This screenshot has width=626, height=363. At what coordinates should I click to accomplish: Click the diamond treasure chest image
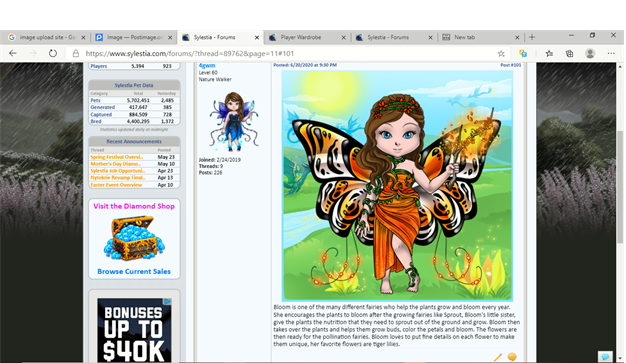point(134,238)
